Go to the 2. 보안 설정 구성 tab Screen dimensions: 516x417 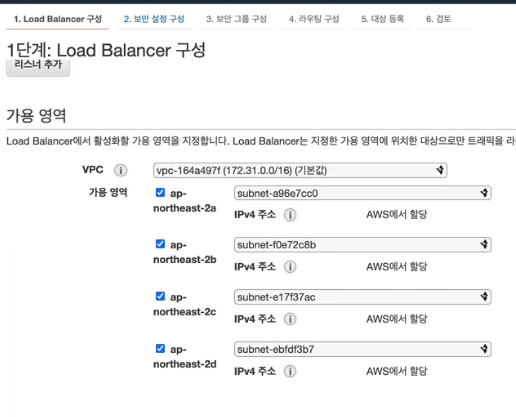154,19
